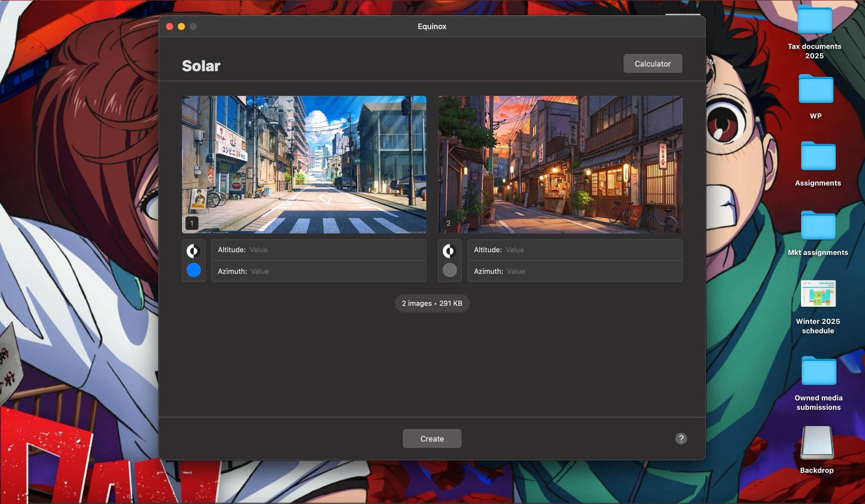Click appearance icon for image 2

click(449, 251)
